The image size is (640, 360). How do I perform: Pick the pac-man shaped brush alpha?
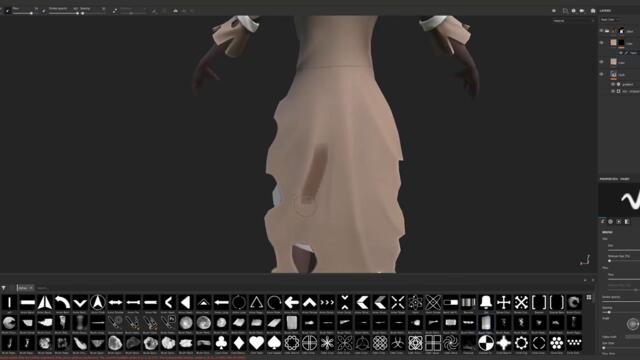pyautogui.click(x=9, y=323)
